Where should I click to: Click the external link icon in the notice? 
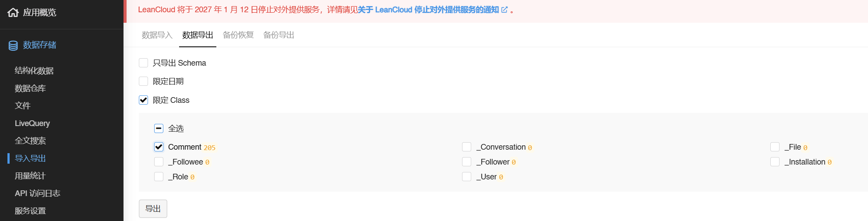505,10
